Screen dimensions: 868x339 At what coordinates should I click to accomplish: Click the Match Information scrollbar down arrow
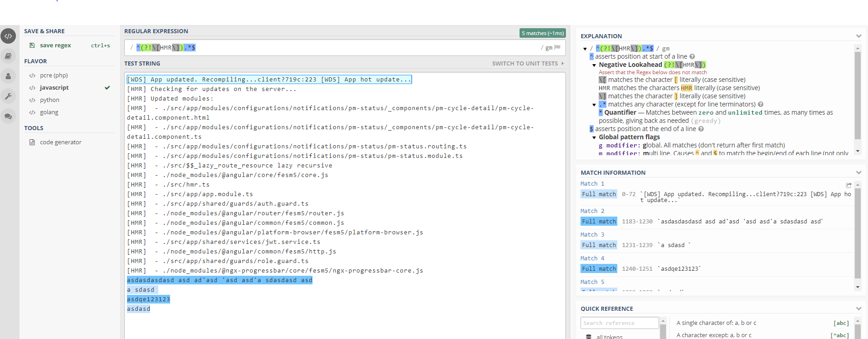point(858,287)
